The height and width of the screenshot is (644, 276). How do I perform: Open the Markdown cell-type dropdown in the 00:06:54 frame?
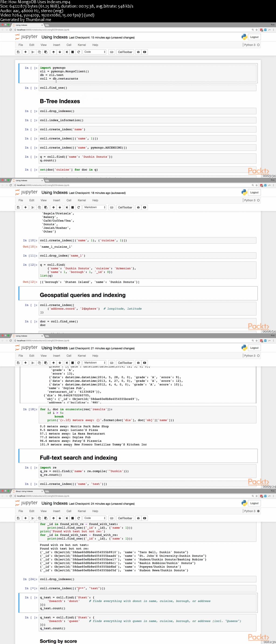click(x=94, y=207)
